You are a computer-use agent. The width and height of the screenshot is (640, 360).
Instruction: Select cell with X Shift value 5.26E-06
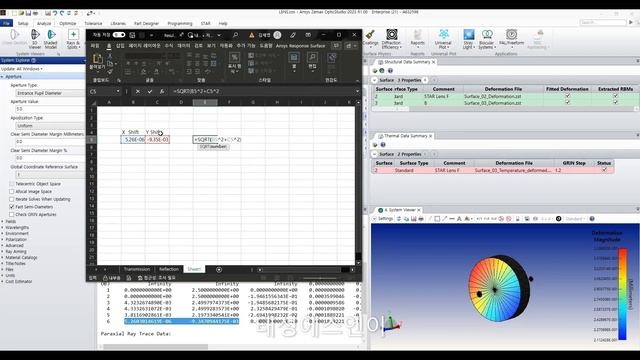click(x=133, y=140)
